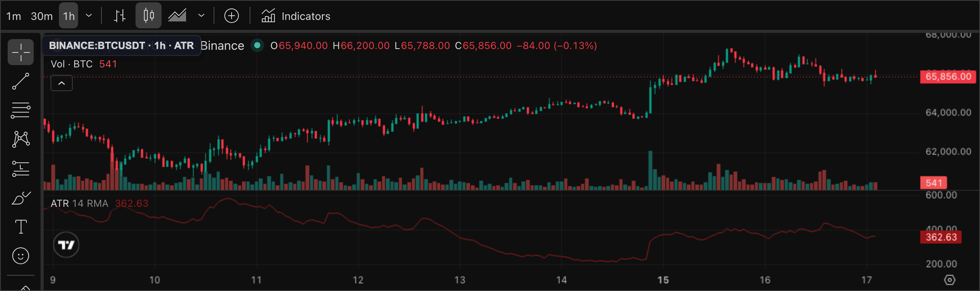Click the Binance exchange name text
The height and width of the screenshot is (291, 980).
coord(222,46)
